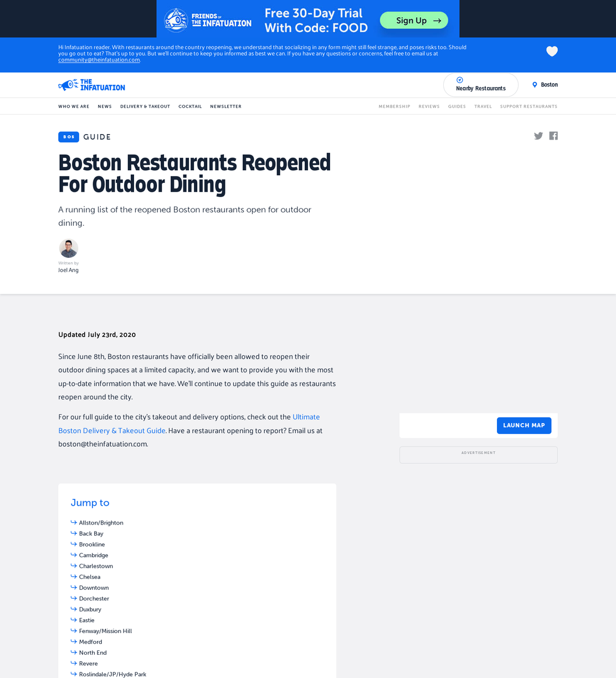Click the community@theinfatuation.com email link

99,60
